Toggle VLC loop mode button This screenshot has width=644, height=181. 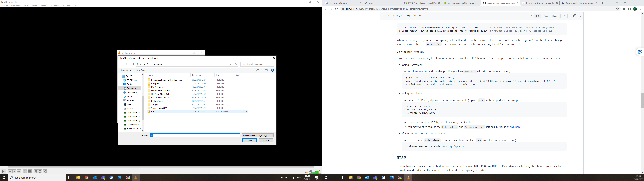pyautogui.click(x=40, y=171)
